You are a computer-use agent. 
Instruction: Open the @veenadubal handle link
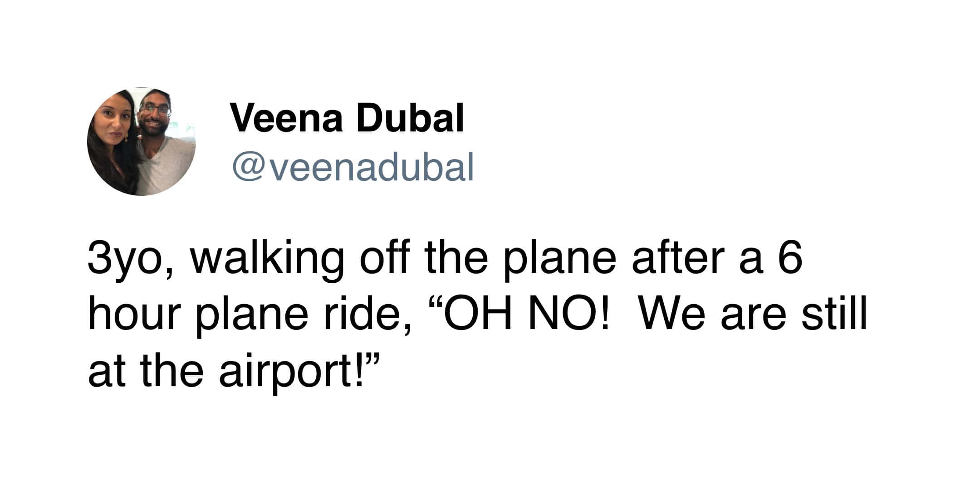pos(353,167)
